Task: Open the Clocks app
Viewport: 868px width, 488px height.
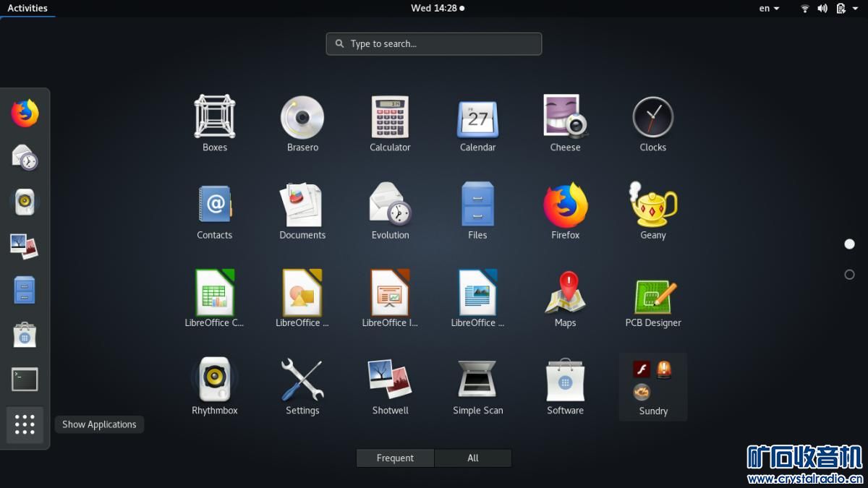Action: (x=652, y=123)
